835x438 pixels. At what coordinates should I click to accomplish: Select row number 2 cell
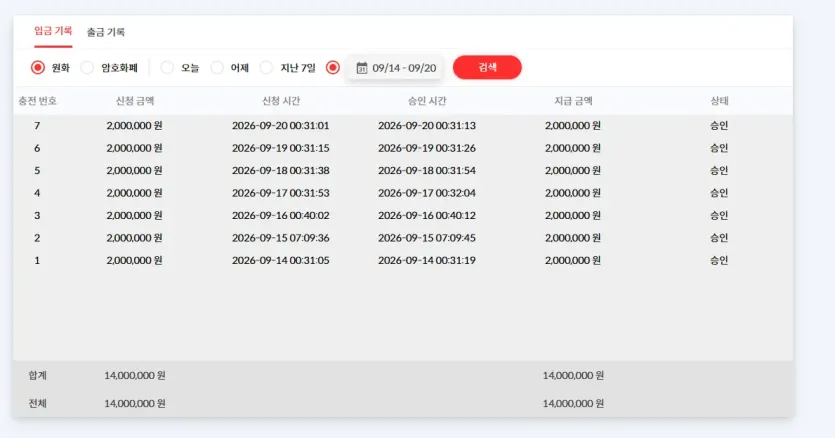click(x=37, y=238)
